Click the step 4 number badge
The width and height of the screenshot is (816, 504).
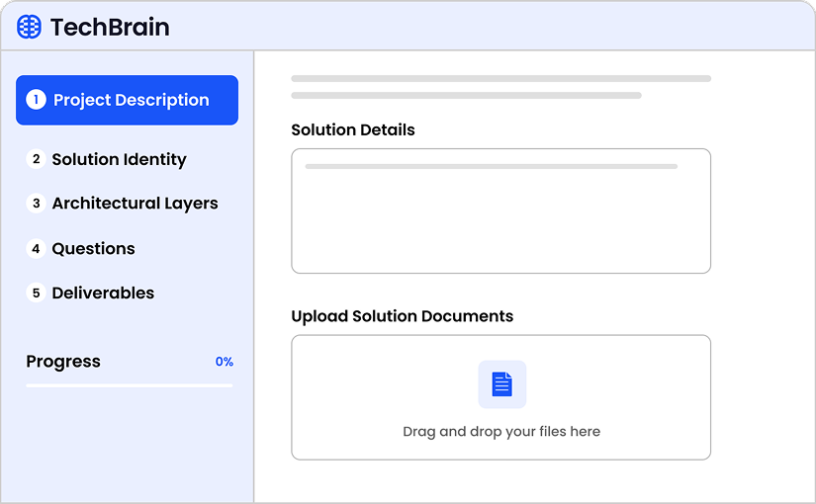click(x=37, y=249)
